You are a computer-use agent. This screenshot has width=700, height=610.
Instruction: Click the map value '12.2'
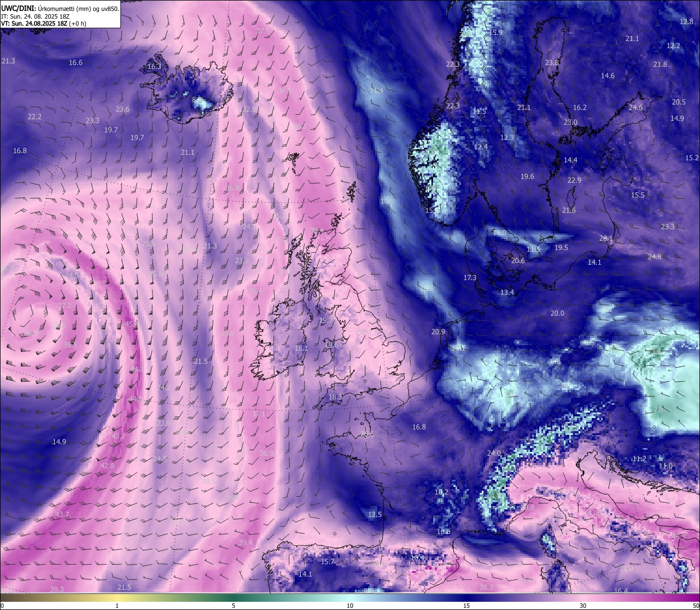(x=673, y=46)
